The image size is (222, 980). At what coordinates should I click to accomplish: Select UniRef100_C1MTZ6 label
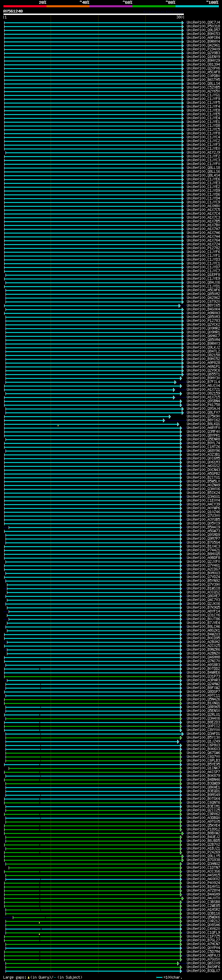(x=203, y=447)
